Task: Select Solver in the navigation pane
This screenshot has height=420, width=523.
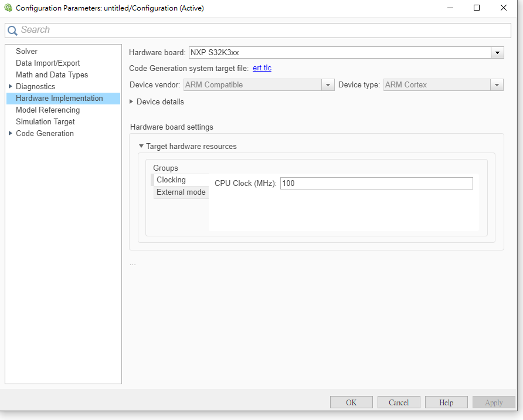Action: [26, 51]
